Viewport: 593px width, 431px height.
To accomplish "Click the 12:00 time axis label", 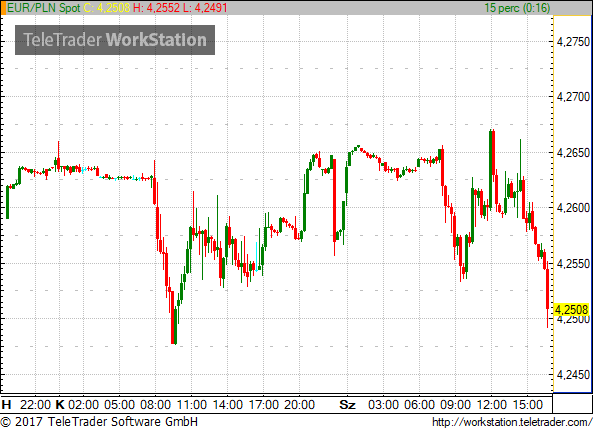I will coord(492,405).
